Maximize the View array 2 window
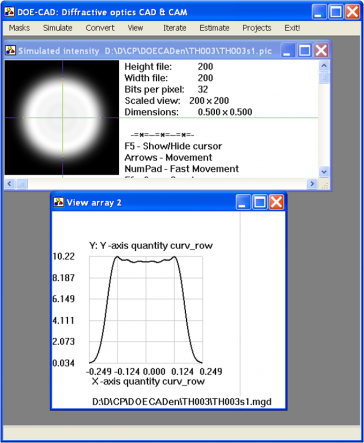 260,202
